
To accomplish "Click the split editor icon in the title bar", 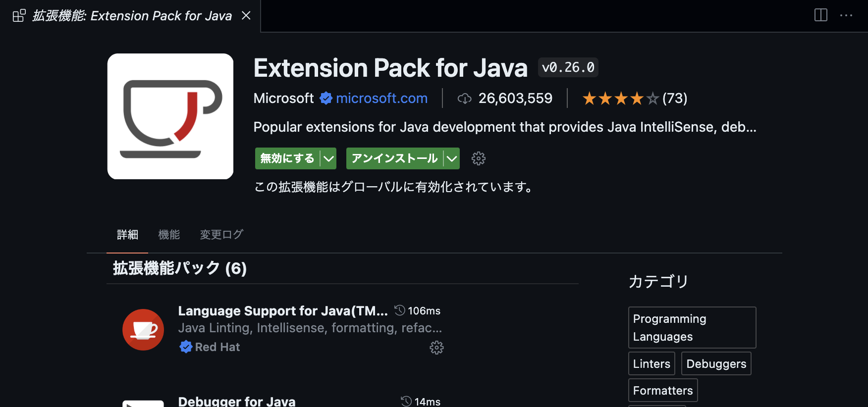I will pyautogui.click(x=821, y=15).
